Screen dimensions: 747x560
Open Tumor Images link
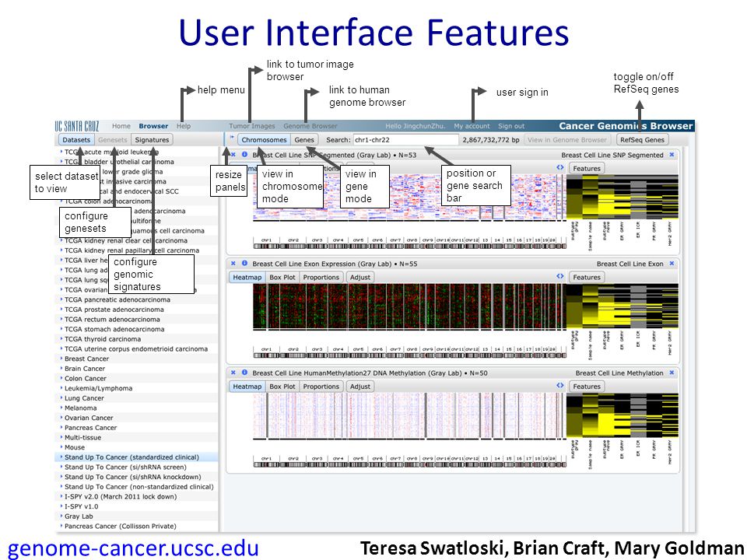tap(252, 126)
